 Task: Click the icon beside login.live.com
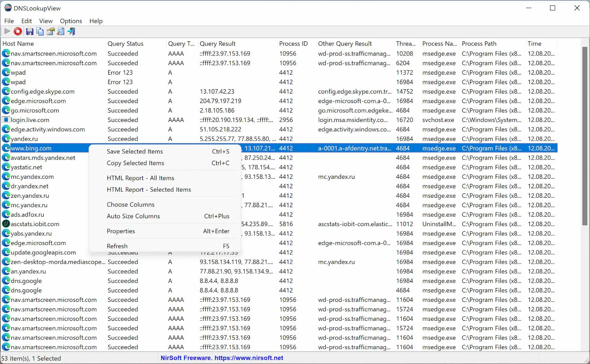(x=6, y=120)
